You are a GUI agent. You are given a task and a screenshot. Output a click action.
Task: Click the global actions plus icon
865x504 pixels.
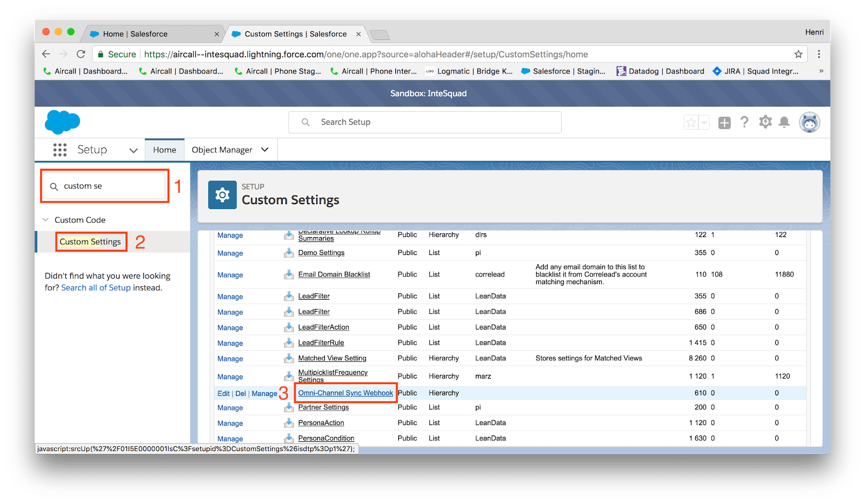click(x=724, y=123)
